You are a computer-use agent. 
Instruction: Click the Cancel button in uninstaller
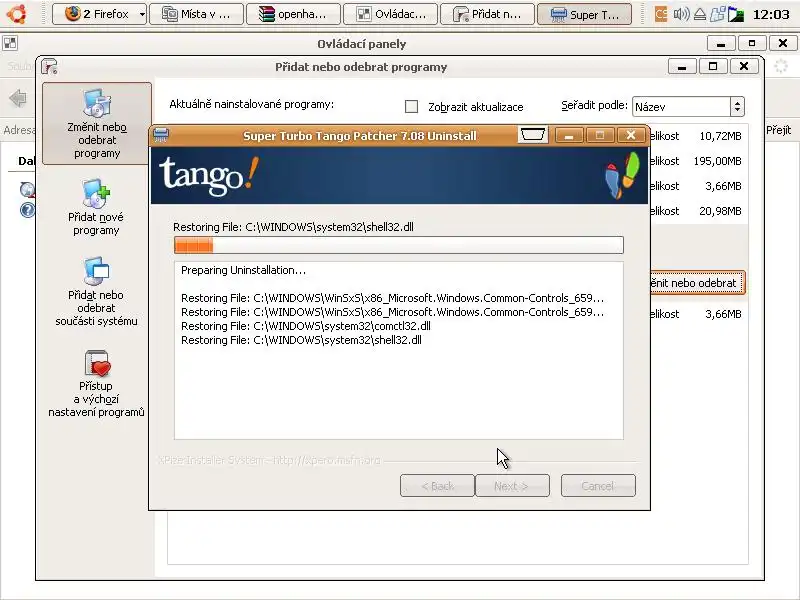point(598,486)
